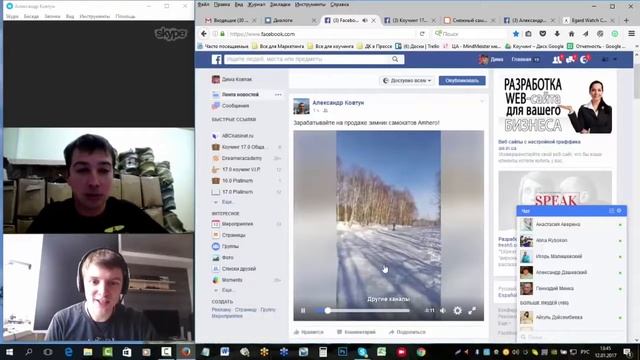Screen dimensions: 640x360
Task: Open the Александр Ковтун post author link
Action: pyautogui.click(x=338, y=103)
